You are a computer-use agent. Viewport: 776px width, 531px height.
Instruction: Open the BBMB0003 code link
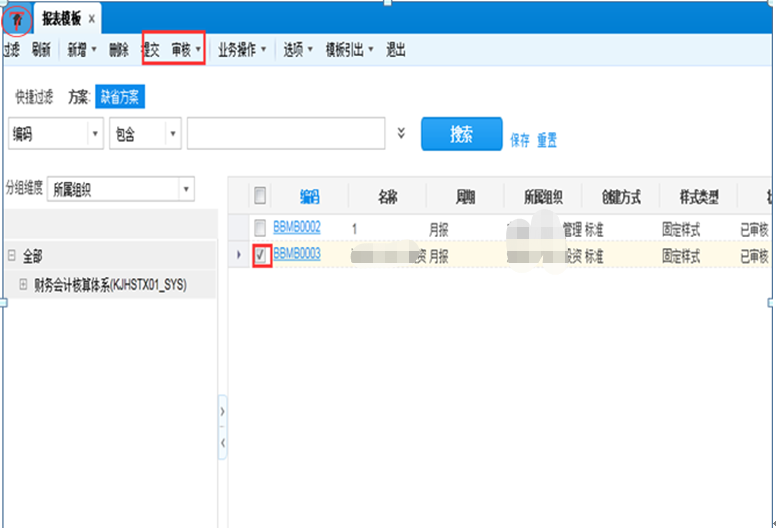coord(296,255)
